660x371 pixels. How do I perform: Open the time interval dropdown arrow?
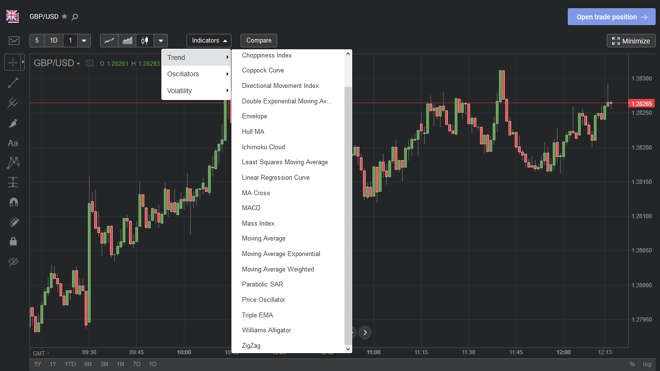tap(84, 40)
